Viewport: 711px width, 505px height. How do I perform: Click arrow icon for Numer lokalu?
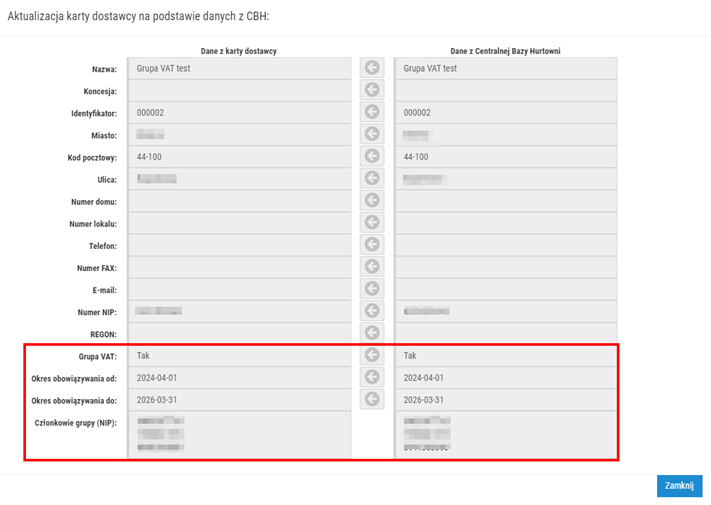tap(372, 223)
